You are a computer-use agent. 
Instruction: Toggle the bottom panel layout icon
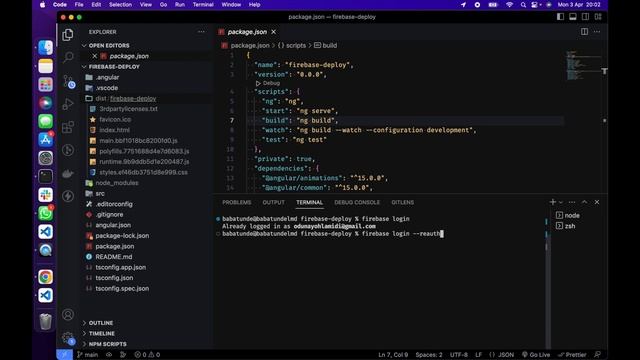[x=573, y=17]
